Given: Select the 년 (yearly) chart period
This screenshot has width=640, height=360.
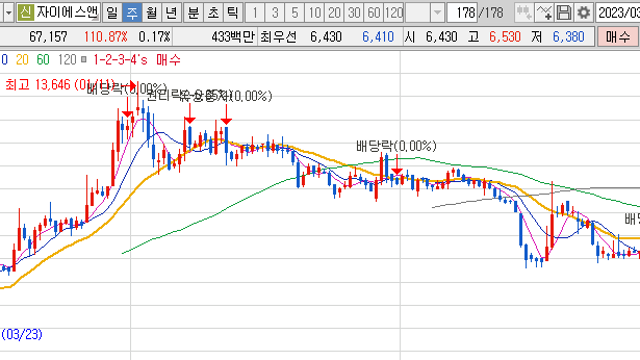Looking at the screenshot, I should [171, 13].
